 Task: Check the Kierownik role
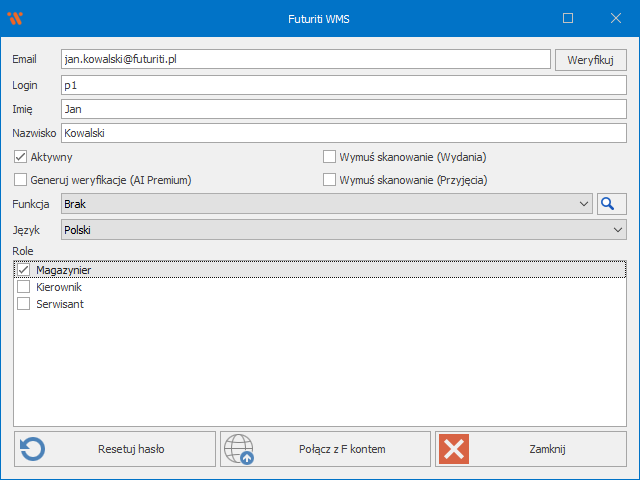(x=24, y=287)
